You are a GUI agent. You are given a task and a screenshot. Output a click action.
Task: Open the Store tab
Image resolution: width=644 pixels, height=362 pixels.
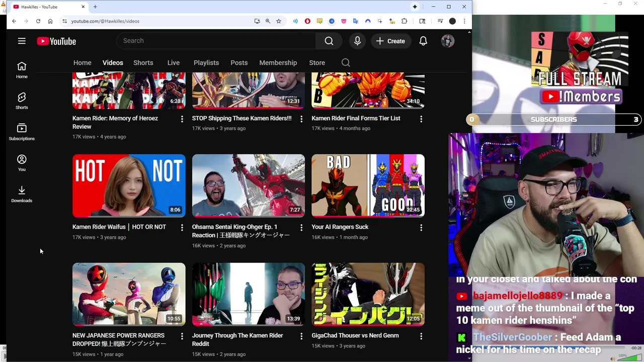317,63
